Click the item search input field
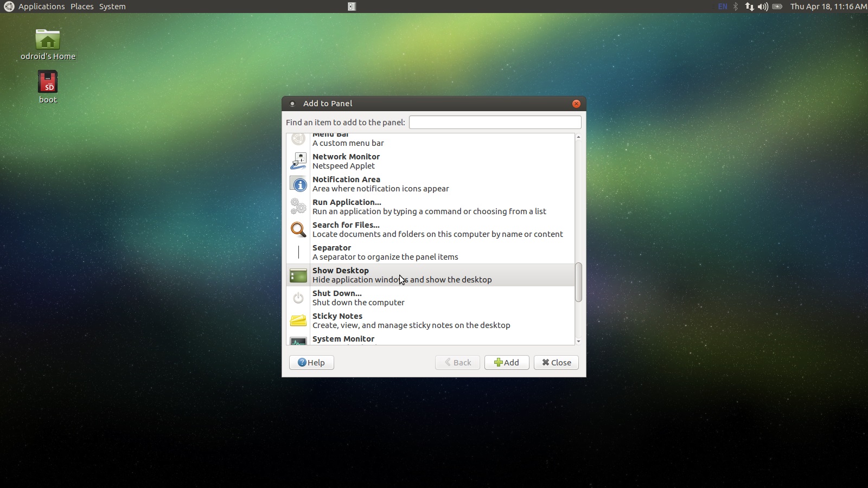The image size is (868, 488). tap(495, 122)
